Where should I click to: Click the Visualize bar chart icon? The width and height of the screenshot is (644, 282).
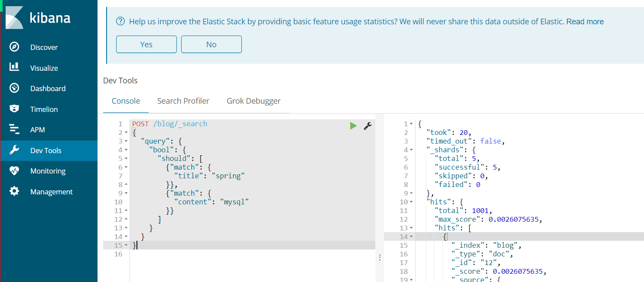tap(14, 67)
